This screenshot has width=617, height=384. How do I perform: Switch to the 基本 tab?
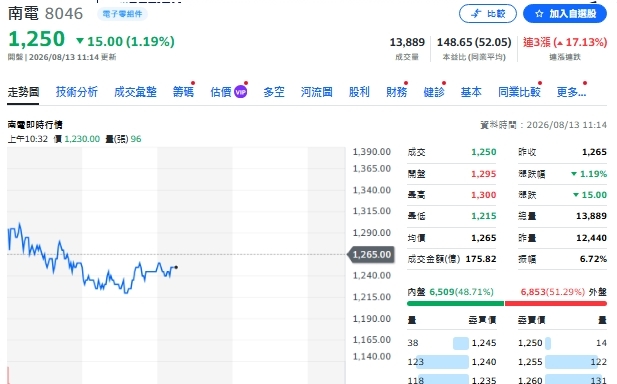tap(471, 92)
